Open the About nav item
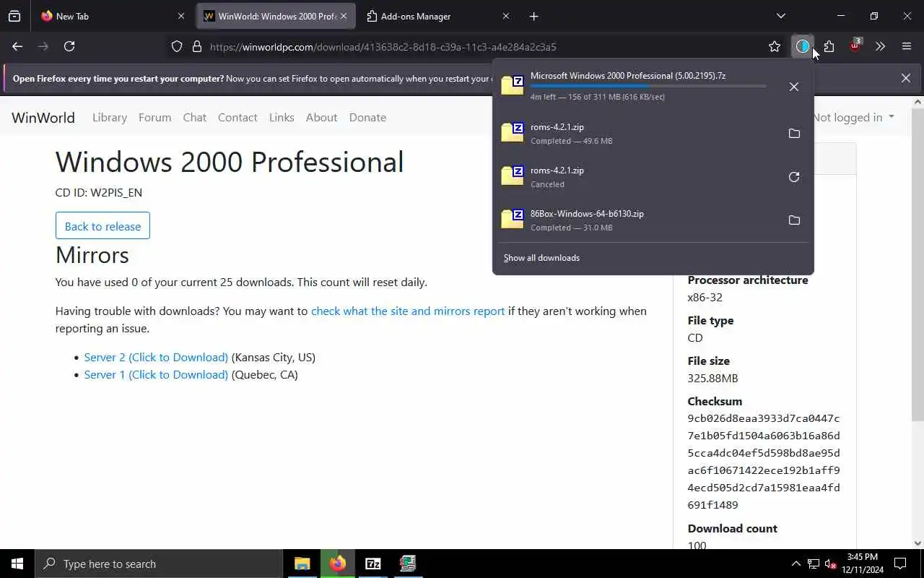The height and width of the screenshot is (578, 924). [321, 117]
